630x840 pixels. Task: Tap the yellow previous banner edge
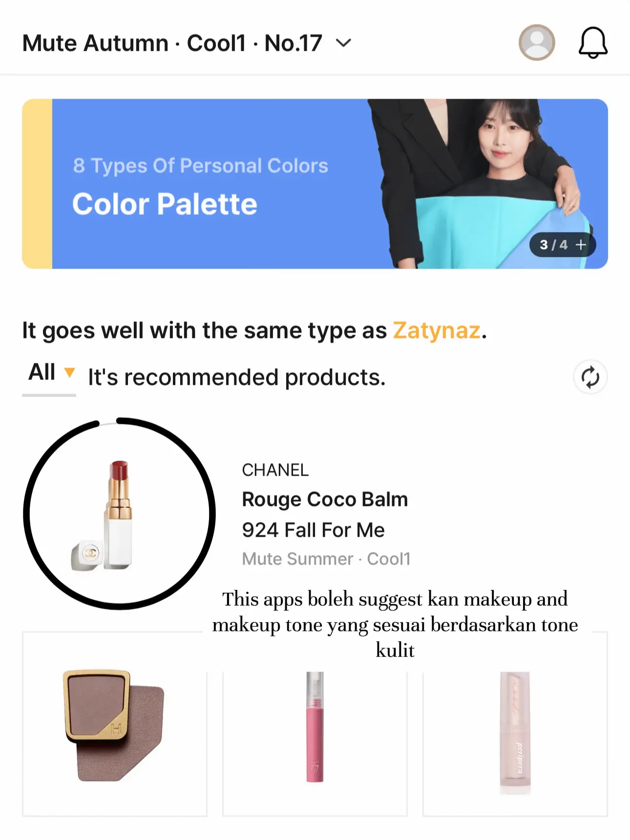coord(37,184)
